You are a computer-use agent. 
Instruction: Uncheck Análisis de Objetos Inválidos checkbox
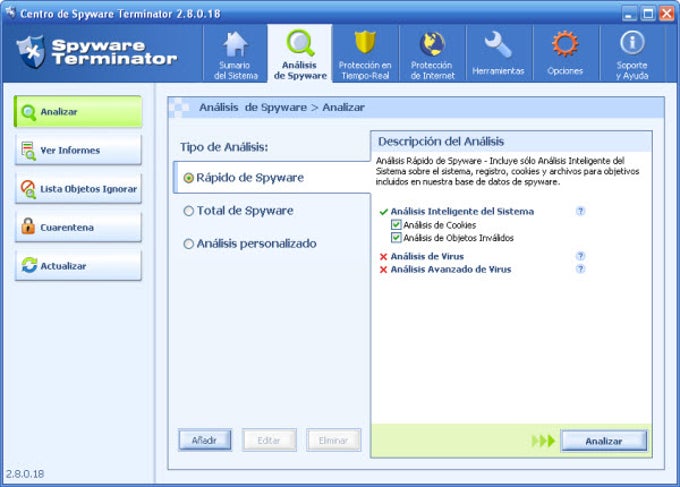click(x=396, y=238)
